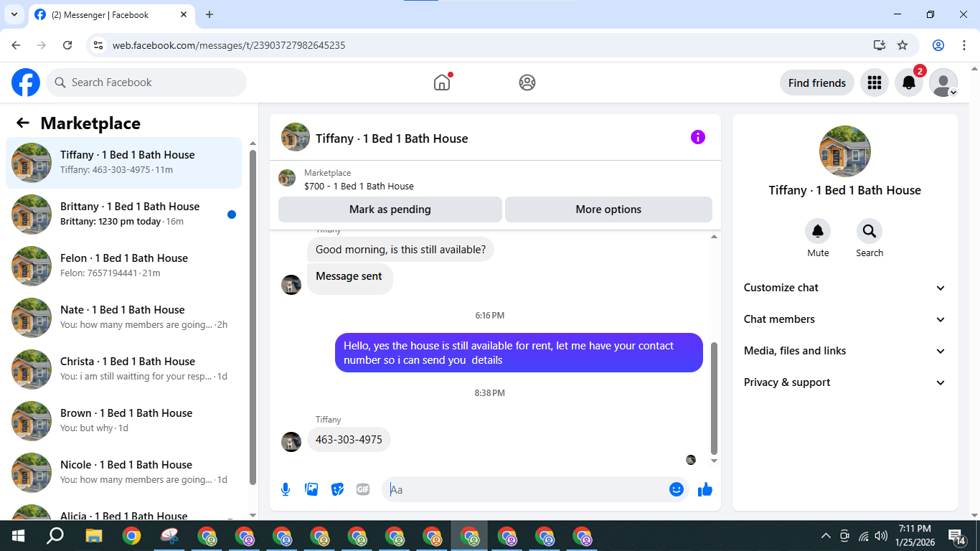Screen dimensions: 980x551
Task: Focus the Aa message input field
Action: pos(527,489)
